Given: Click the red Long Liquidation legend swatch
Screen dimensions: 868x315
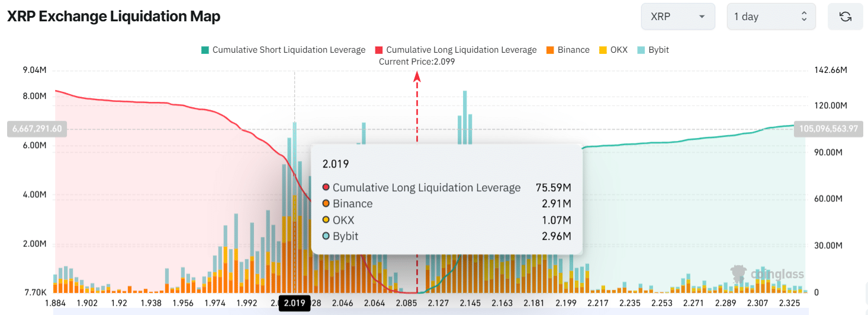Looking at the screenshot, I should [x=378, y=50].
